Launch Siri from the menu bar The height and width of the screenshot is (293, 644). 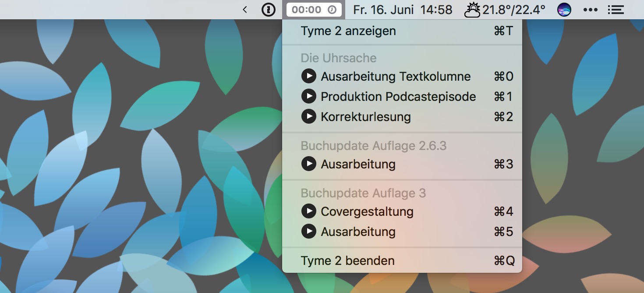click(x=564, y=10)
